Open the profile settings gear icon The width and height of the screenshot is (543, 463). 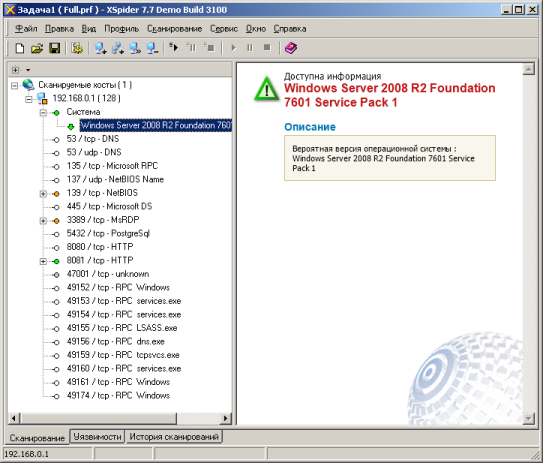click(x=77, y=48)
